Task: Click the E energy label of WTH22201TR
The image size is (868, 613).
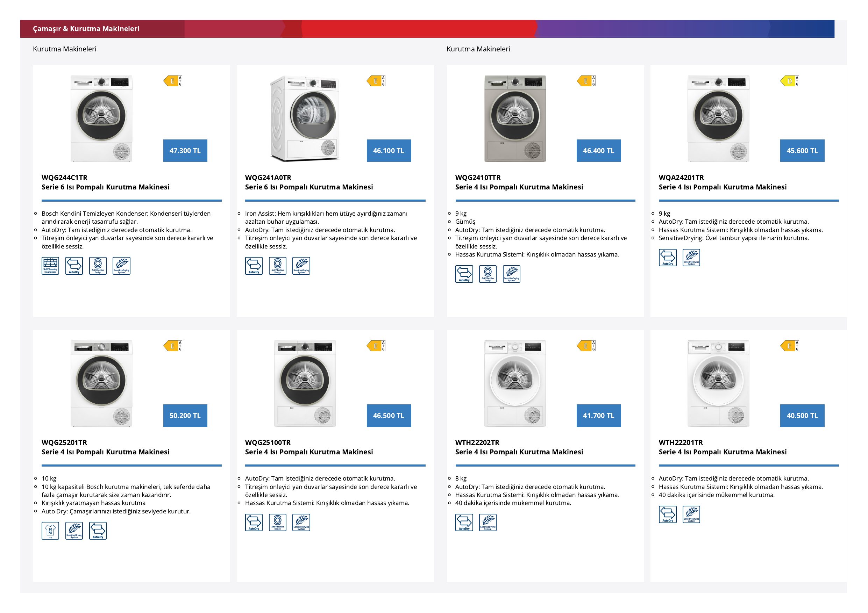Action: pos(790,346)
